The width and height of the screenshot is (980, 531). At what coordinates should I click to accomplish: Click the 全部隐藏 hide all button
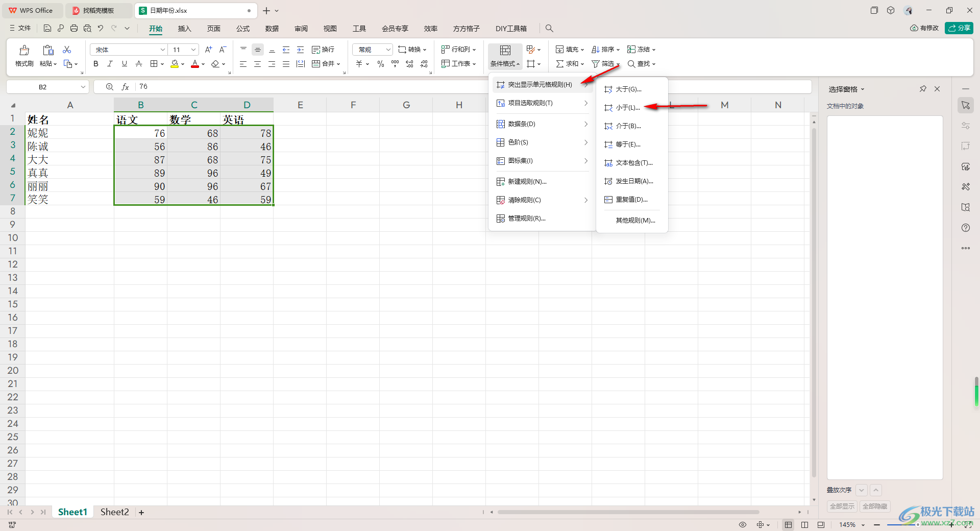875,506
